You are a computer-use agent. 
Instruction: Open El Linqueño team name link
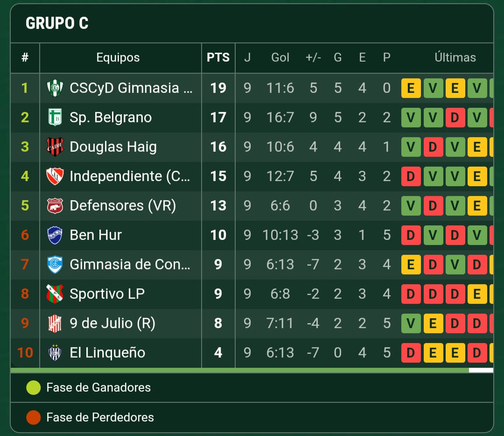[107, 352]
